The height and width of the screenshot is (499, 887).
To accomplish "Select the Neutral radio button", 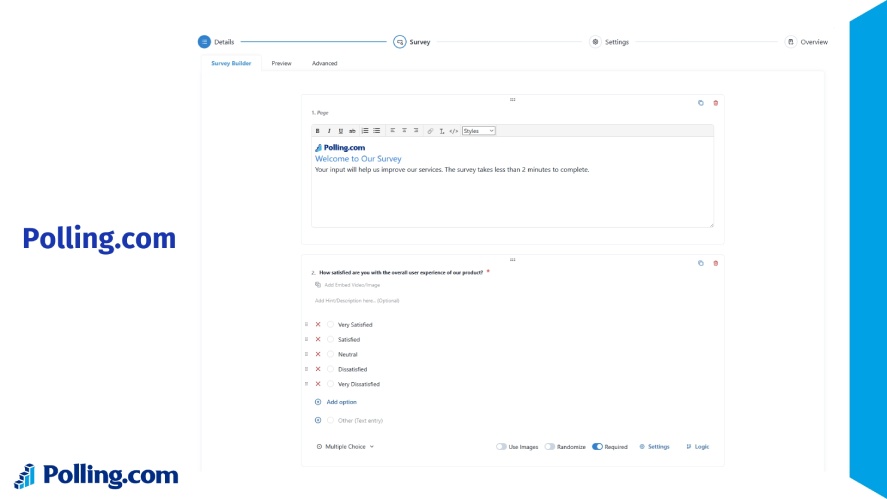I will click(x=330, y=354).
